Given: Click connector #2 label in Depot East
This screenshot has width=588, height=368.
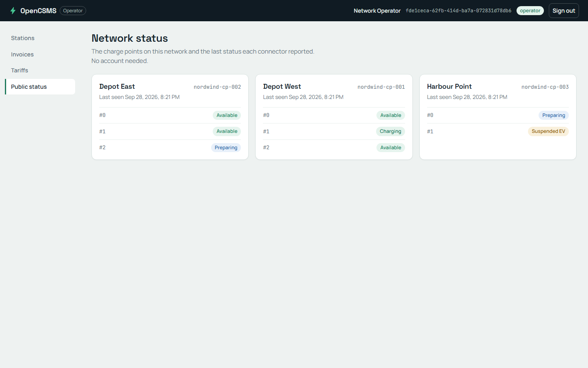Looking at the screenshot, I should point(102,148).
